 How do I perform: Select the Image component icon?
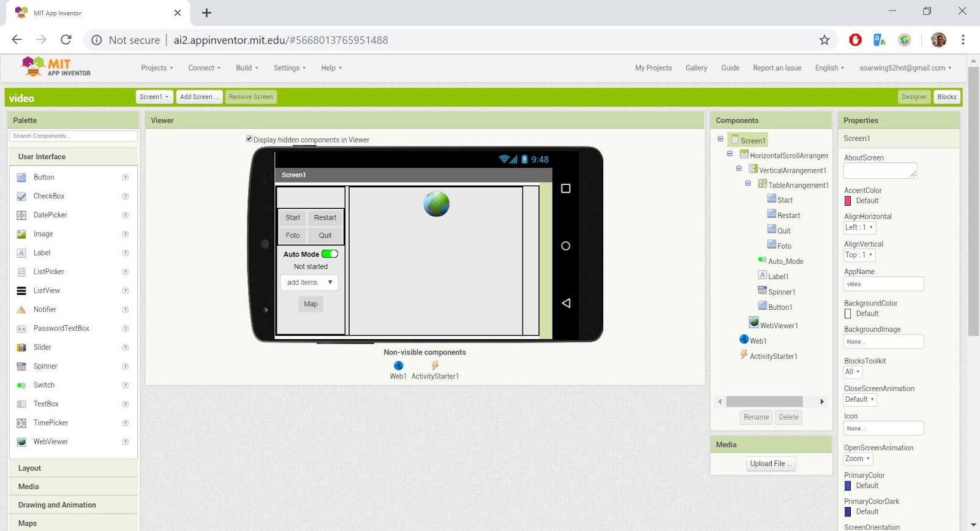[21, 234]
